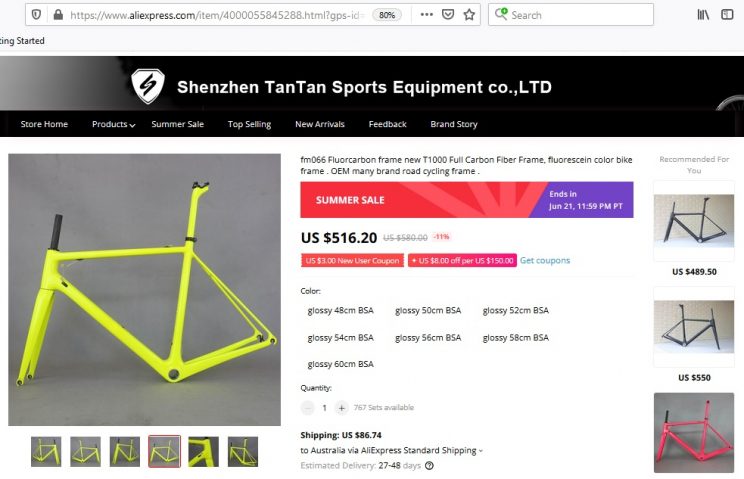Viewport: 744px width, 479px height.
Task: Choose glossy 60cm BSA size
Action: [341, 364]
